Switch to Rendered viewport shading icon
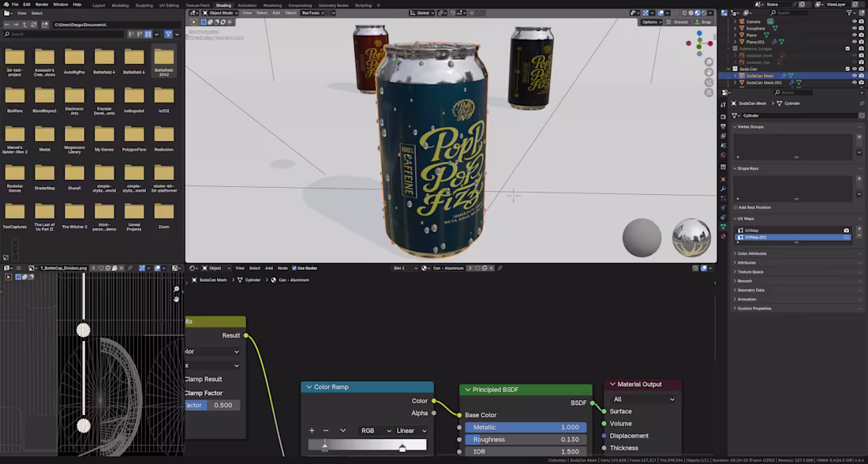Screen dimensions: 868x464 704,13
